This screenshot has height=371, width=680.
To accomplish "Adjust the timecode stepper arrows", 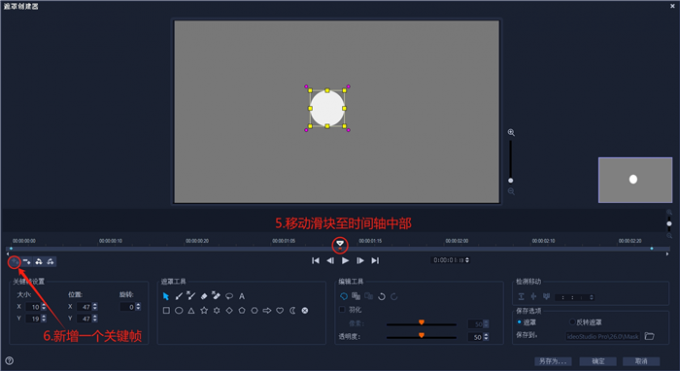I will [x=467, y=260].
